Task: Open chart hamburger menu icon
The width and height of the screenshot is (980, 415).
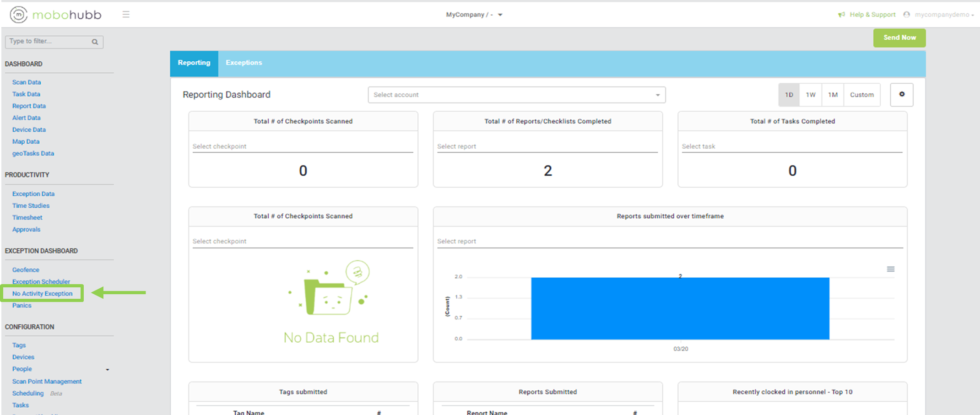Action: [x=890, y=269]
